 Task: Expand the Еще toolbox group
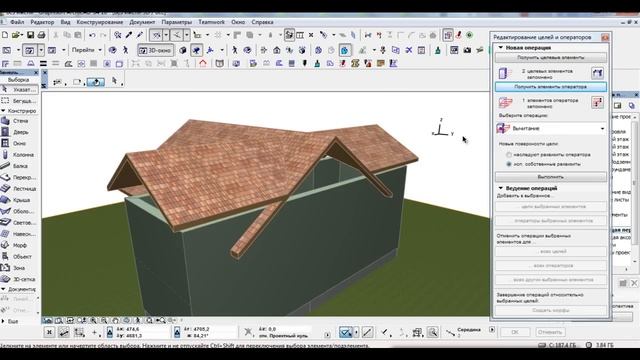3,321
